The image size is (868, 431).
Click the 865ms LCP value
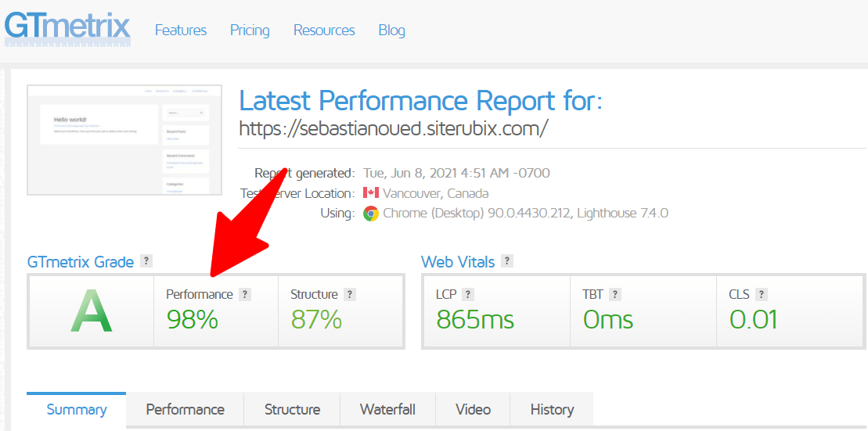tap(475, 319)
